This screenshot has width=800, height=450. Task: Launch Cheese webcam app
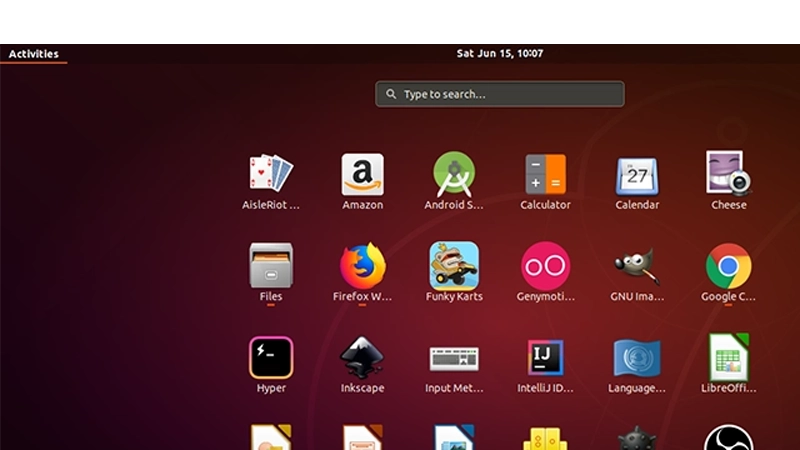(729, 181)
